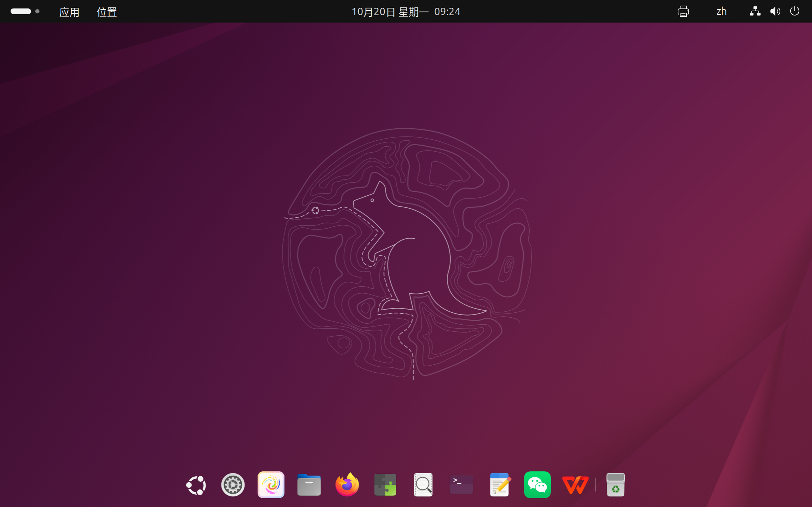
Task: Click the workspace indicator pill
Action: (21, 11)
